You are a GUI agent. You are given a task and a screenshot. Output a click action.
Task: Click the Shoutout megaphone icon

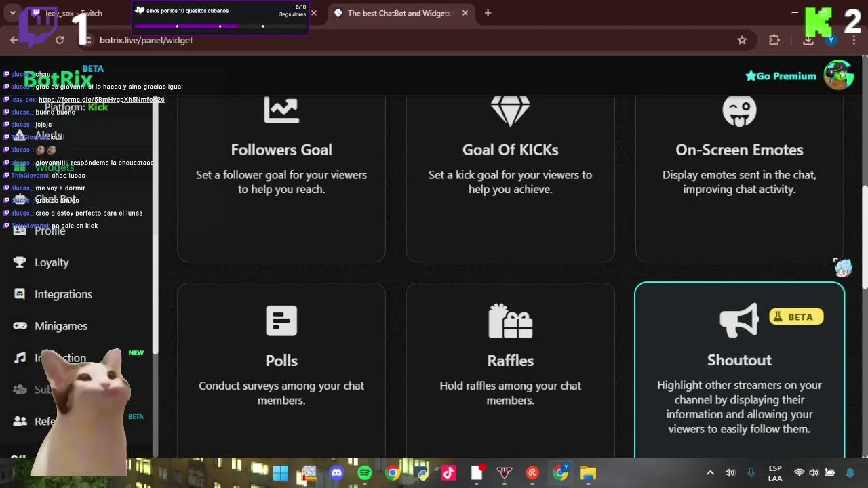coord(739,320)
